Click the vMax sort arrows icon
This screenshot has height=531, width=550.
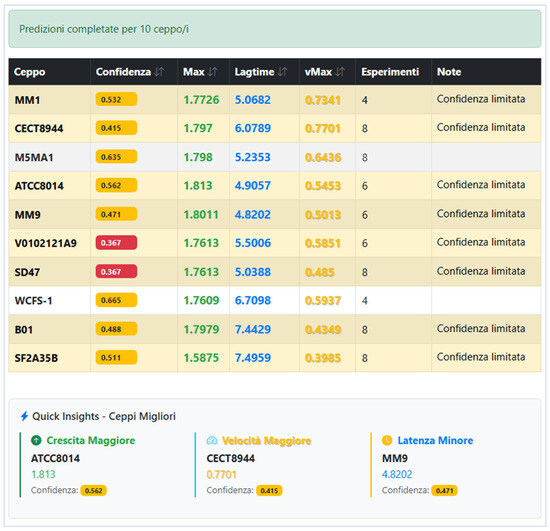pyautogui.click(x=340, y=72)
